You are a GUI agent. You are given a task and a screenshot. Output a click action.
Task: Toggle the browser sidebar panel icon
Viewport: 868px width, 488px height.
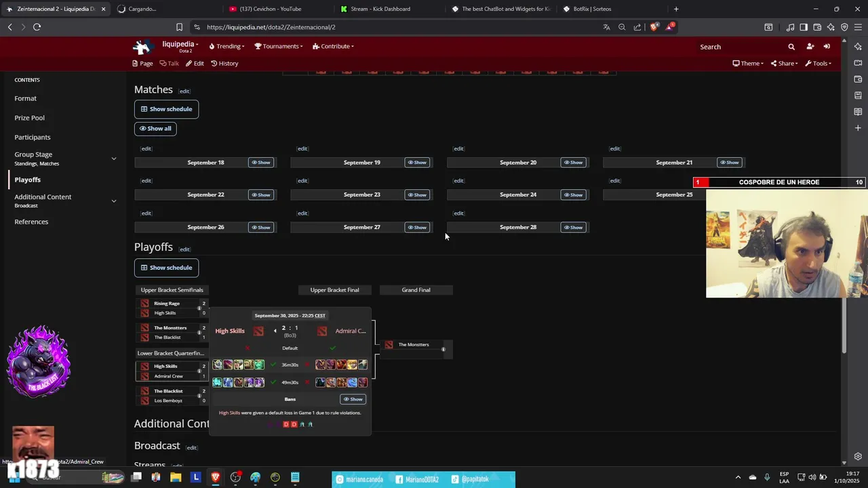(804, 27)
